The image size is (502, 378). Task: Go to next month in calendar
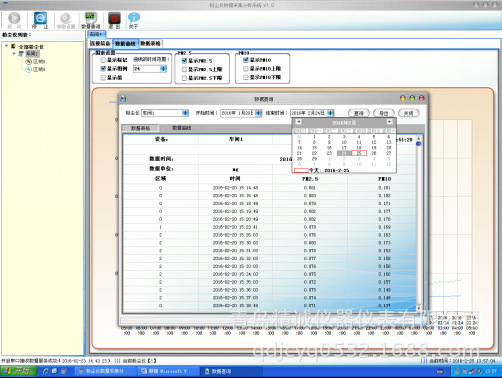(x=389, y=122)
